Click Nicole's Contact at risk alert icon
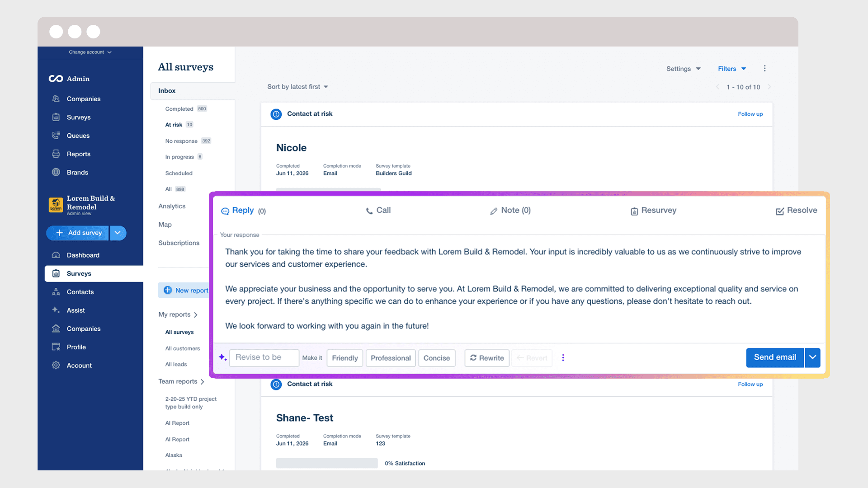The width and height of the screenshot is (868, 488). click(276, 114)
